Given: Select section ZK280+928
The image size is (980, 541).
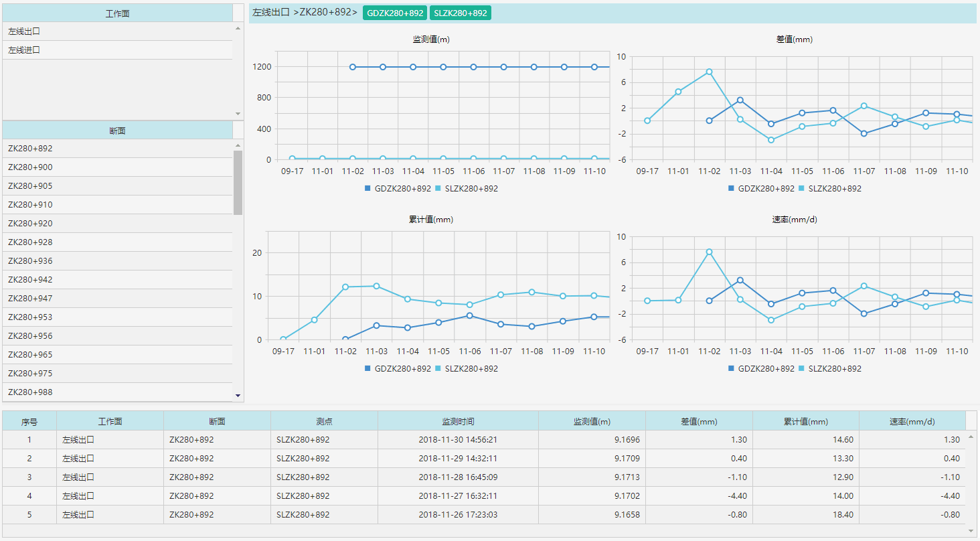Looking at the screenshot, I should pyautogui.click(x=117, y=242).
